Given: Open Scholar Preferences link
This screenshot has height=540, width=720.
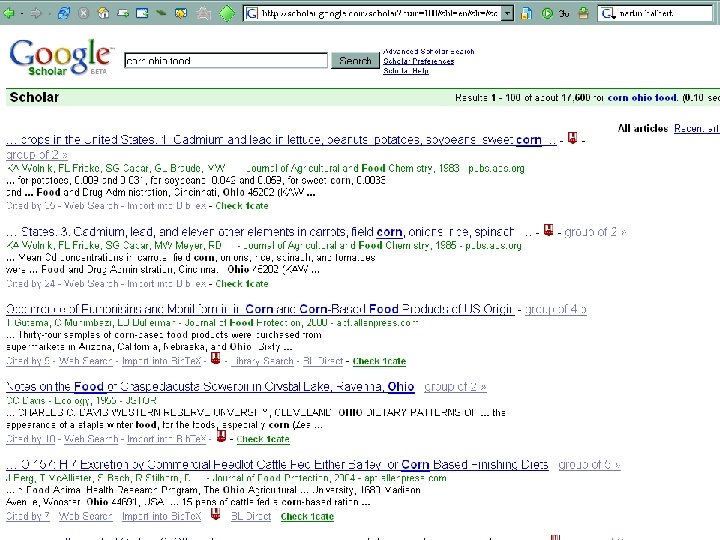Looking at the screenshot, I should 419,61.
